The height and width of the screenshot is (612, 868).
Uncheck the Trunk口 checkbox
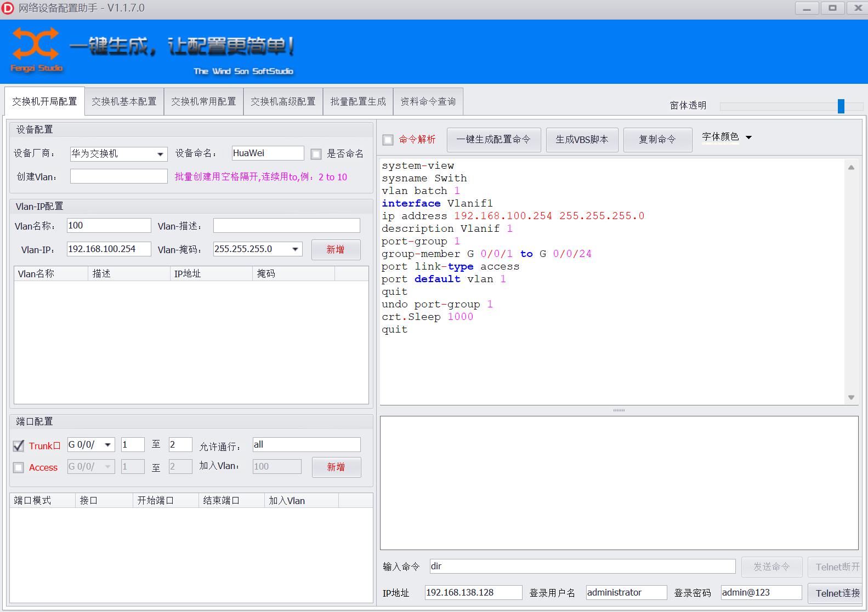pyautogui.click(x=19, y=446)
